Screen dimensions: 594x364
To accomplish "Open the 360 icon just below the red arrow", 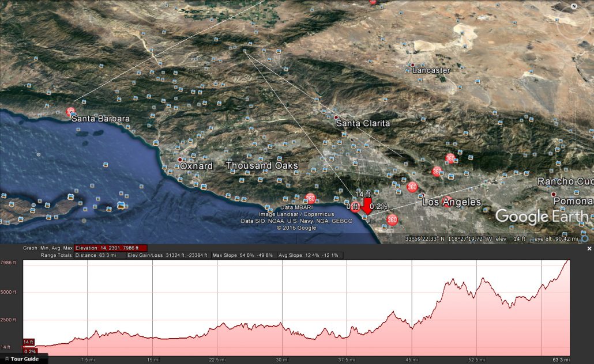I will click(392, 219).
